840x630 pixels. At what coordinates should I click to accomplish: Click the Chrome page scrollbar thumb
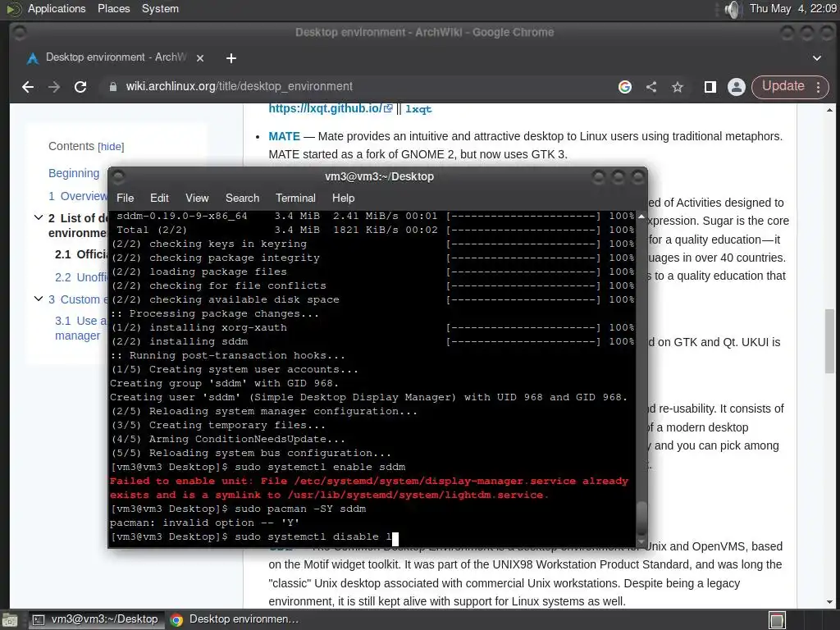(830, 341)
